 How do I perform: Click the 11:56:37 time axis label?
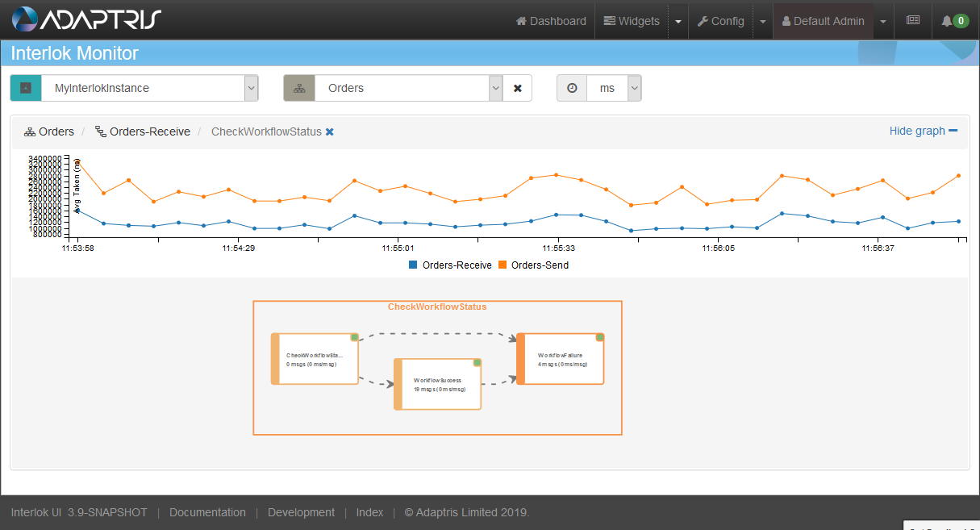[x=878, y=248]
